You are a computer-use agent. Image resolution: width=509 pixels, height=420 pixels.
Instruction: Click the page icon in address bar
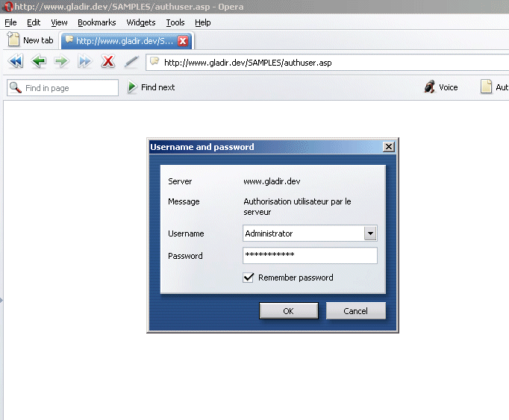(154, 61)
